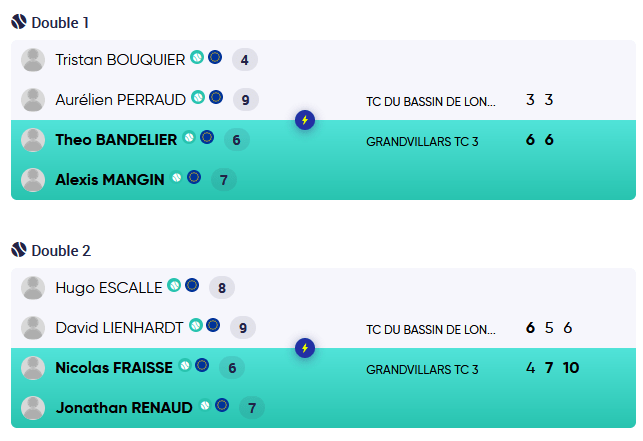
Task: Click the lightning icon in Double 2
Action: point(306,348)
